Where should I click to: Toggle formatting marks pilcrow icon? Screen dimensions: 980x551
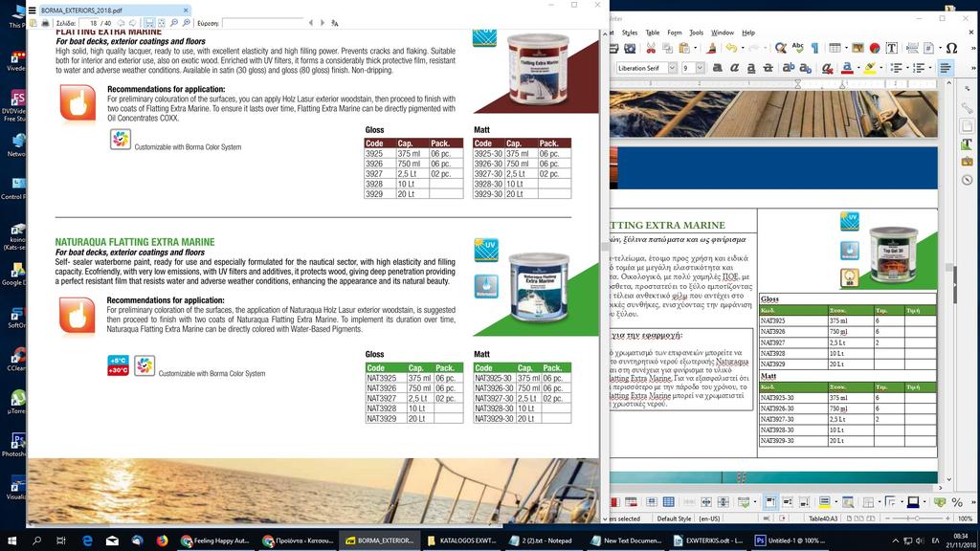[815, 48]
